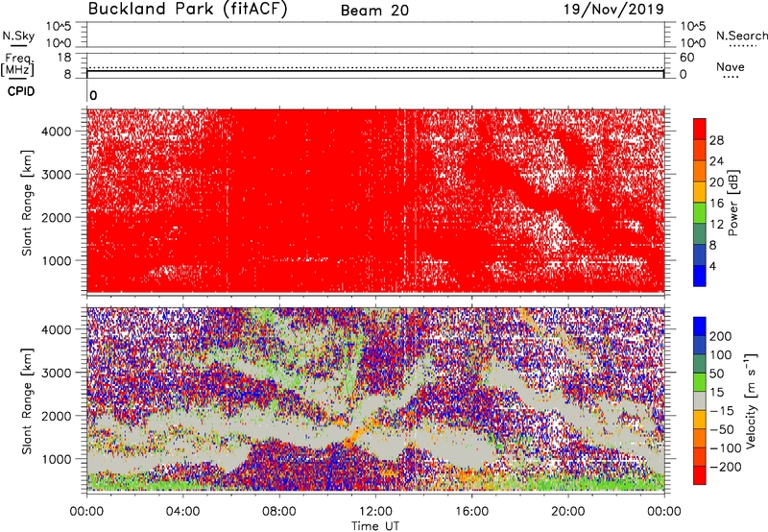The width and height of the screenshot is (768, 532).
Task: Select the "04:00" time tick label
Action: [182, 512]
